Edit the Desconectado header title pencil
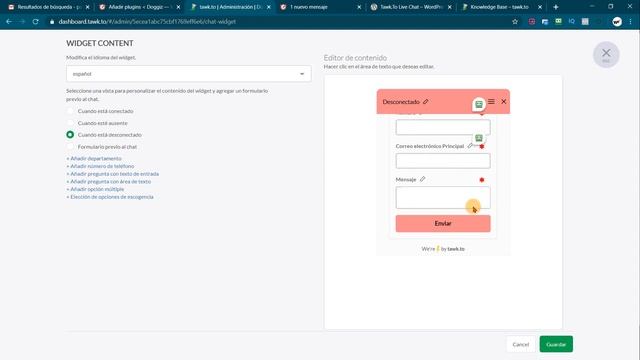Viewport: 640px width, 360px height. (x=426, y=102)
